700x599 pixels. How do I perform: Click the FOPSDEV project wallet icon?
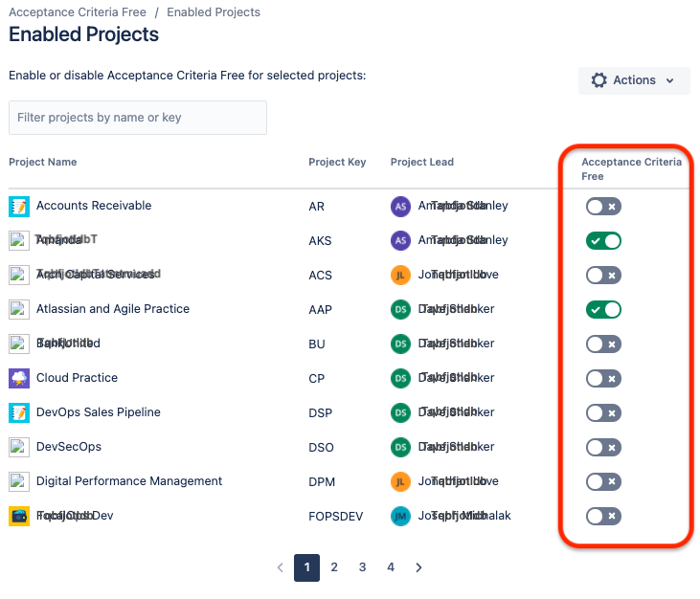coord(19,516)
